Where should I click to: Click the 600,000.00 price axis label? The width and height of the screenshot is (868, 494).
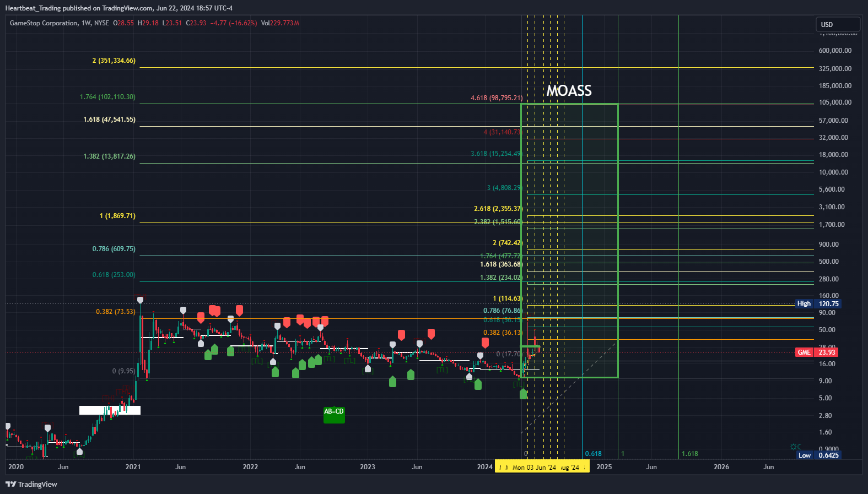pos(835,51)
